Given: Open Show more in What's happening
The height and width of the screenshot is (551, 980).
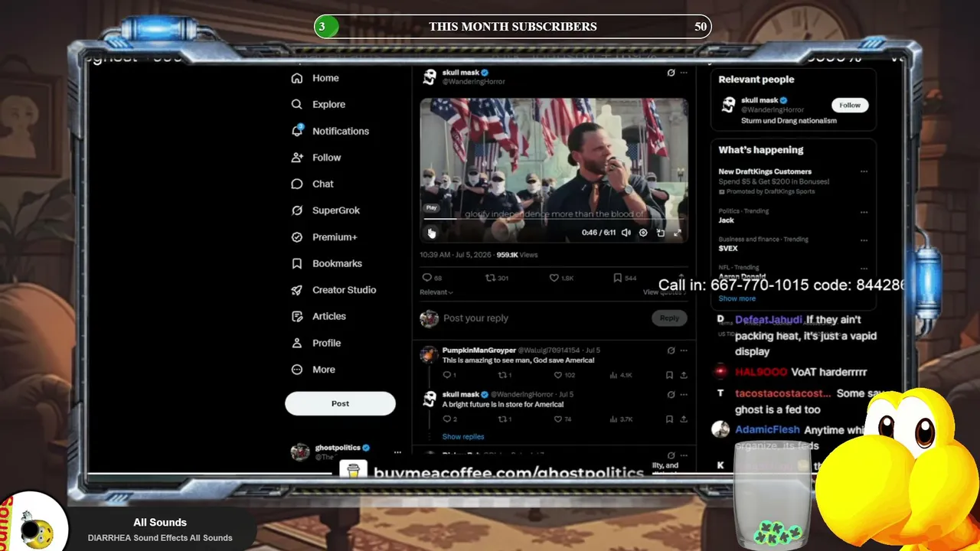Looking at the screenshot, I should pos(737,298).
